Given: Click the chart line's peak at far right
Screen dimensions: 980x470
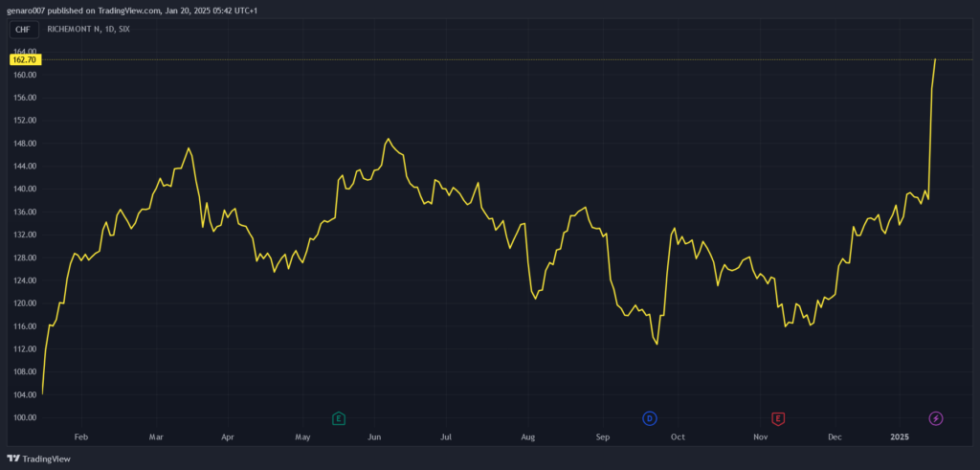Looking at the screenshot, I should tap(935, 59).
